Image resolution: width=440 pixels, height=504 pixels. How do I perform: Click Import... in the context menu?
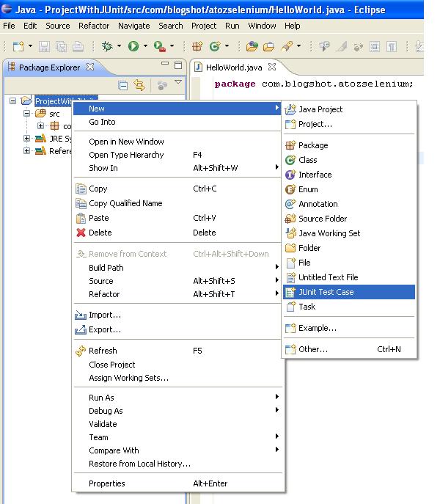click(177, 315)
